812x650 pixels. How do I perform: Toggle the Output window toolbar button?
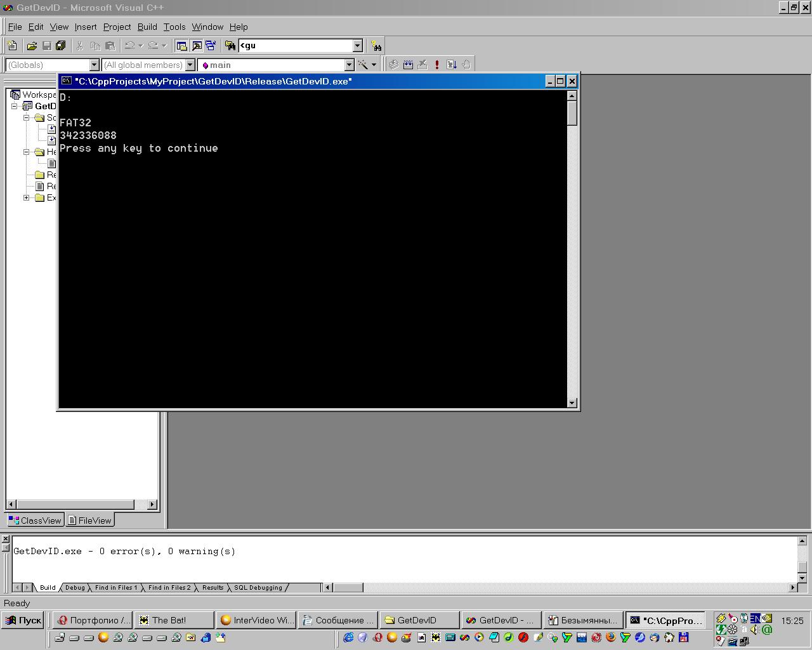coord(197,46)
